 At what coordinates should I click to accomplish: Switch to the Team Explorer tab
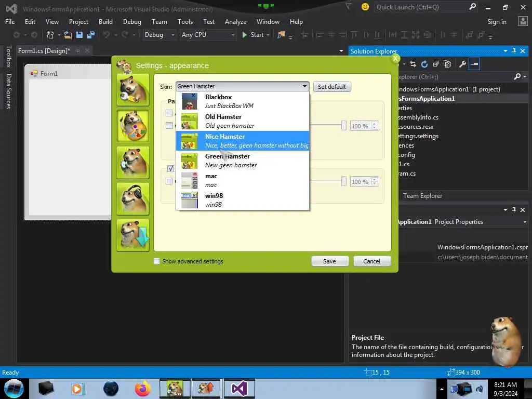pos(422,196)
